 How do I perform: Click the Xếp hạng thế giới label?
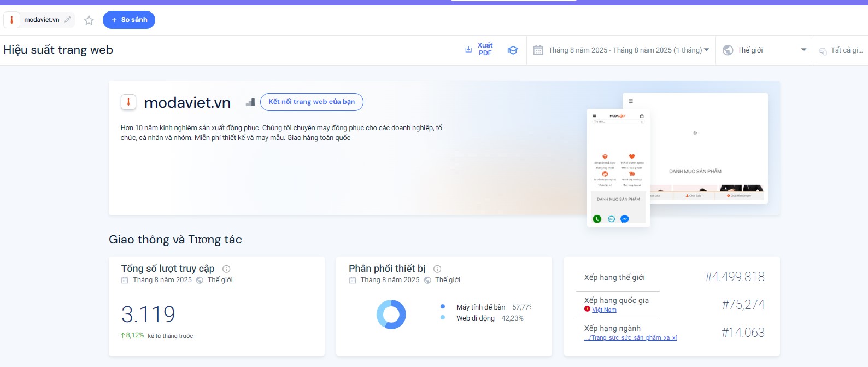point(614,277)
